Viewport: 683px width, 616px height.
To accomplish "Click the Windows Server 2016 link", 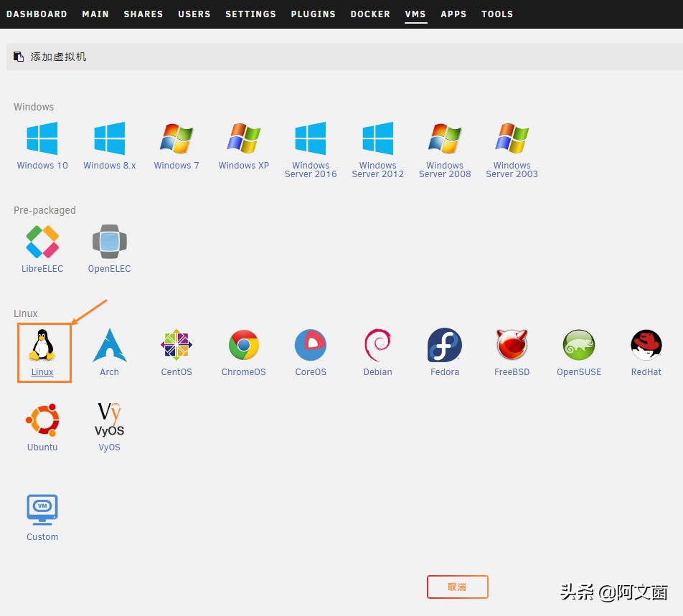I will (311, 170).
